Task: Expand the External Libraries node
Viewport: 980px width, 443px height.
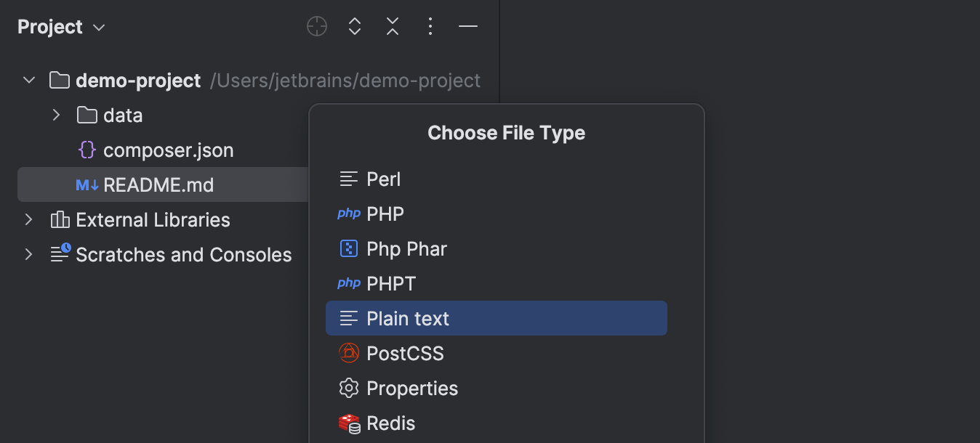Action: [28, 219]
